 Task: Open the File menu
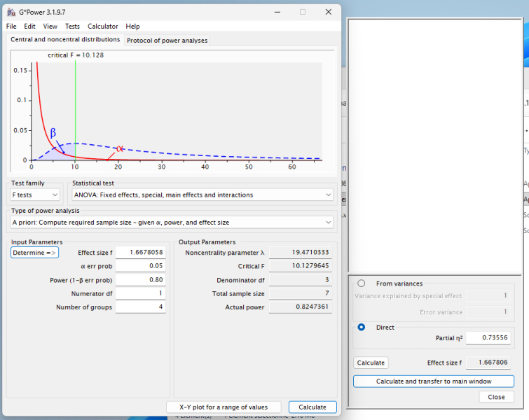11,27
